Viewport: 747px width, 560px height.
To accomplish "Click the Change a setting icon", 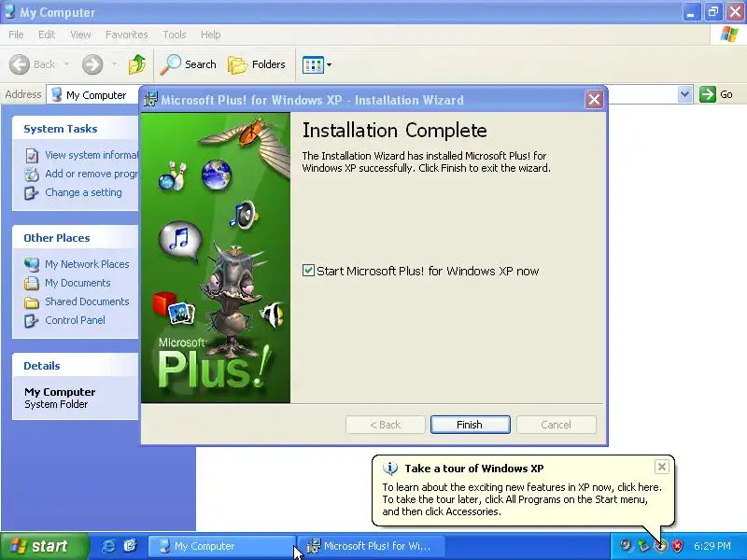I will pos(32,193).
